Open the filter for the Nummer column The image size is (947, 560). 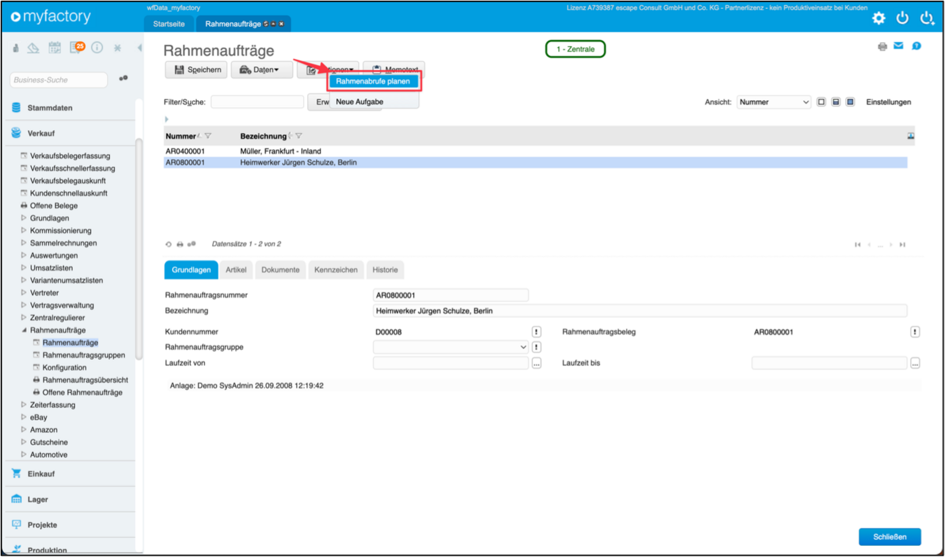[x=208, y=136]
